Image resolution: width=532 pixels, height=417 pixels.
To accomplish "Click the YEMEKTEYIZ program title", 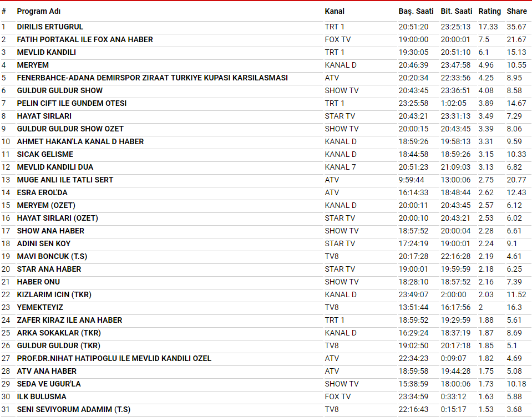I will pos(40,307).
